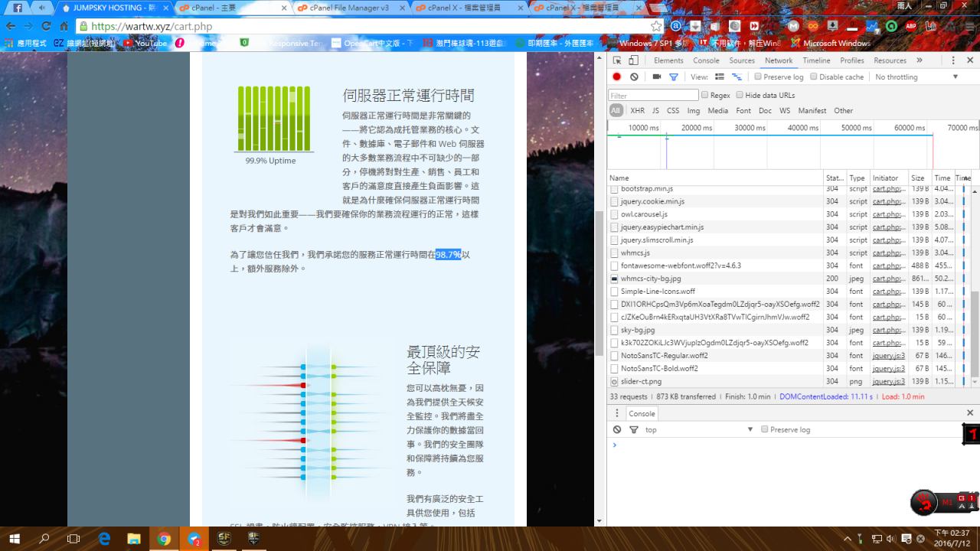Filter requests by XHR type

(637, 110)
